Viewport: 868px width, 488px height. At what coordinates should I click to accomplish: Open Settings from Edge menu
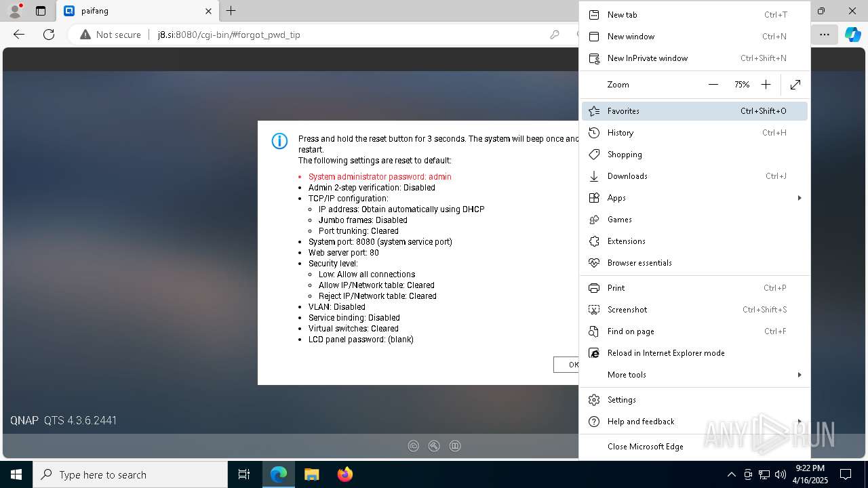pyautogui.click(x=694, y=400)
